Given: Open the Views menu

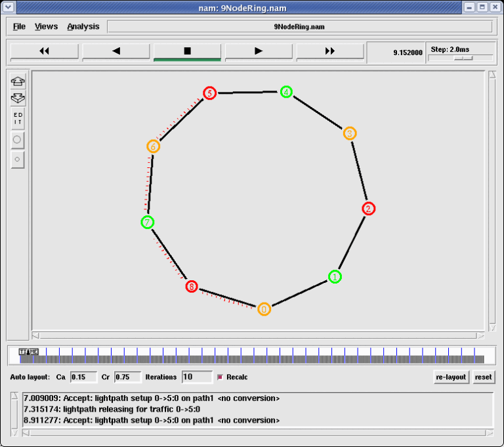Looking at the screenshot, I should pyautogui.click(x=46, y=27).
